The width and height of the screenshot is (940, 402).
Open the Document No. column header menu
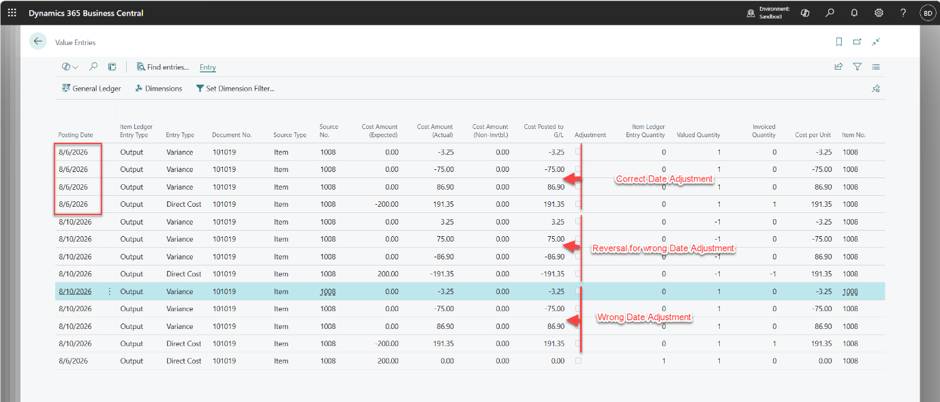(x=231, y=135)
